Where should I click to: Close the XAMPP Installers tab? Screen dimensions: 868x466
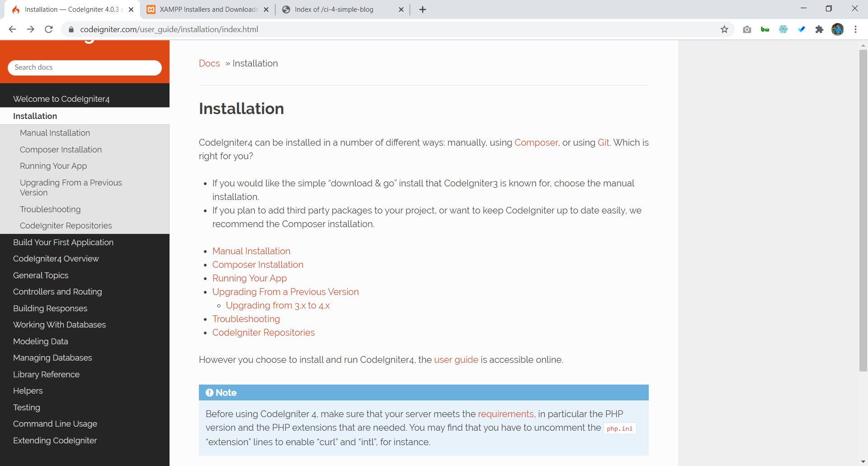pyautogui.click(x=266, y=10)
